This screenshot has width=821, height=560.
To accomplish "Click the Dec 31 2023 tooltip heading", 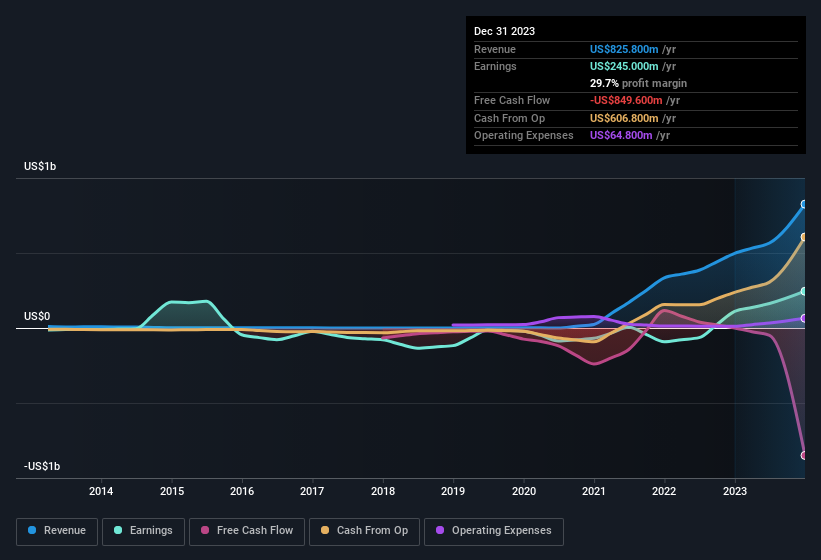I will pyautogui.click(x=504, y=31).
